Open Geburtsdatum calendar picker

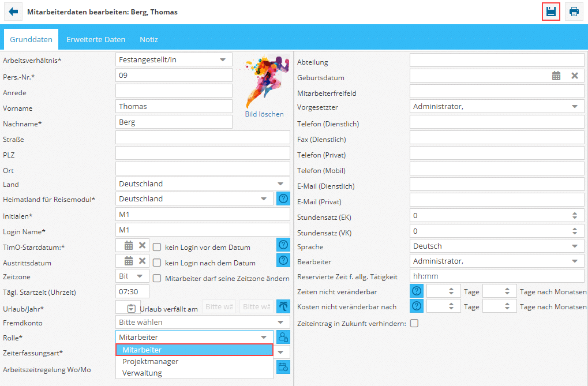click(x=556, y=76)
